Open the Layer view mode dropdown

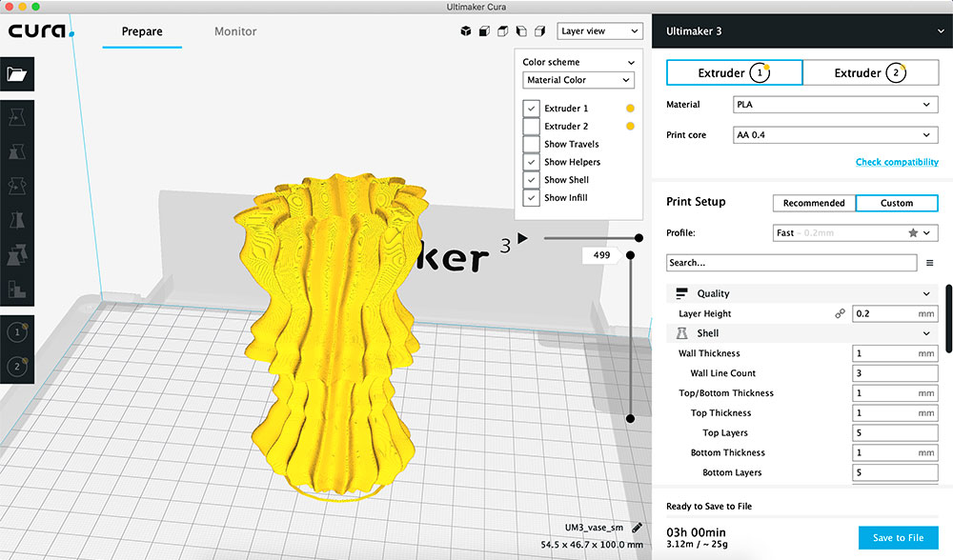(599, 31)
